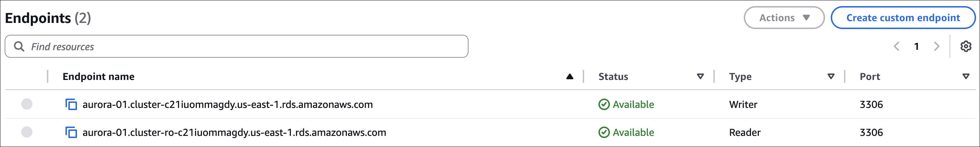Click the search magnifier icon
Screen dimensions: 980x147
pyautogui.click(x=19, y=47)
